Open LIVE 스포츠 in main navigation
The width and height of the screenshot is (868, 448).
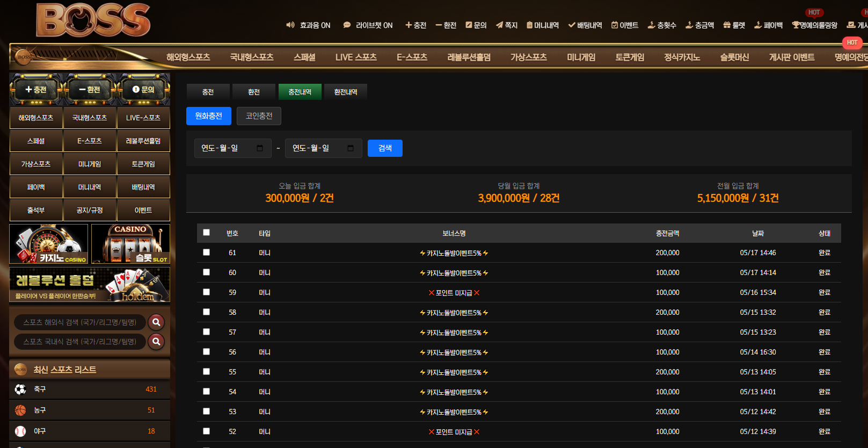(x=356, y=57)
